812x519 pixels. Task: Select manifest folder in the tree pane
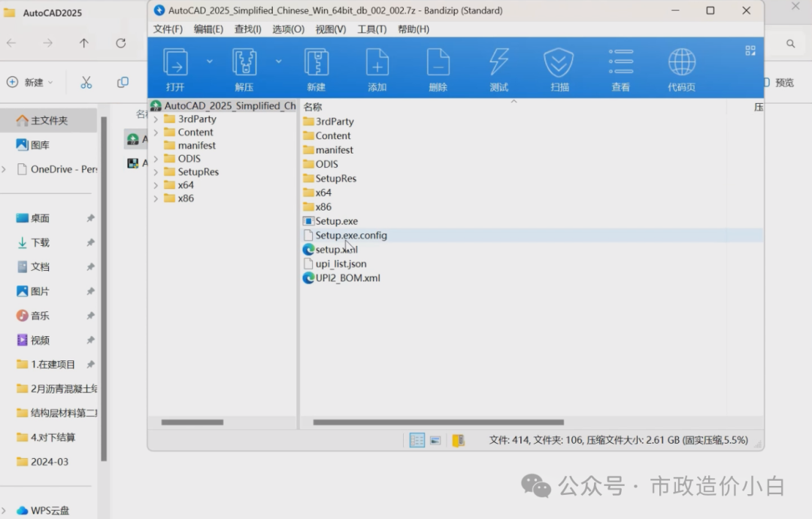[x=189, y=146]
